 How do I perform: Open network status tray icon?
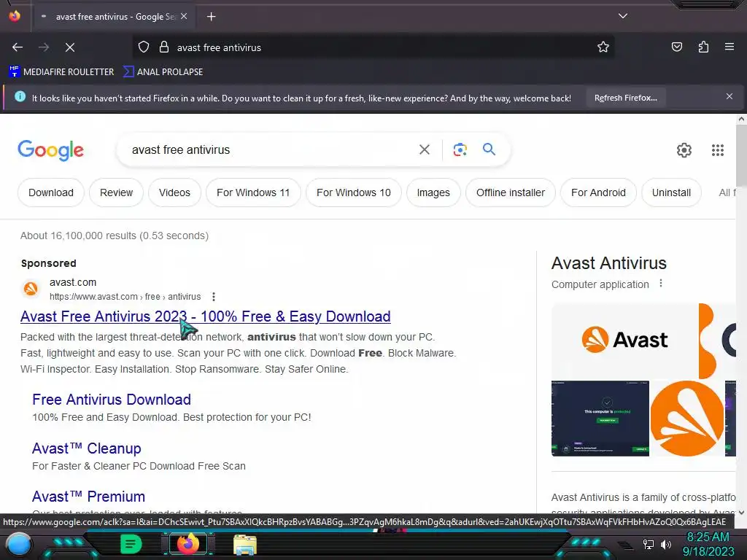649,544
